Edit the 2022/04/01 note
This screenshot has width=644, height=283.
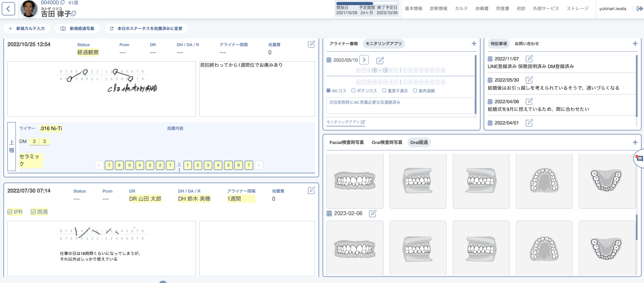tap(529, 123)
